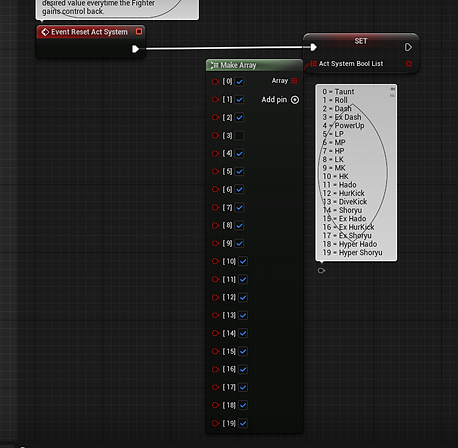The width and height of the screenshot is (458, 448).
Task: Click the input pin for element 1
Action: point(215,100)
